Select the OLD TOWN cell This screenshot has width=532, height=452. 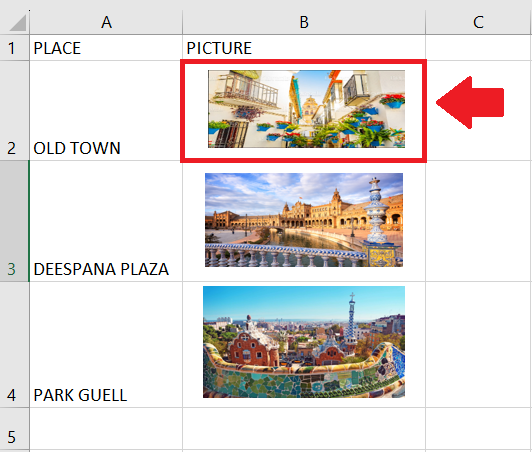tap(106, 111)
